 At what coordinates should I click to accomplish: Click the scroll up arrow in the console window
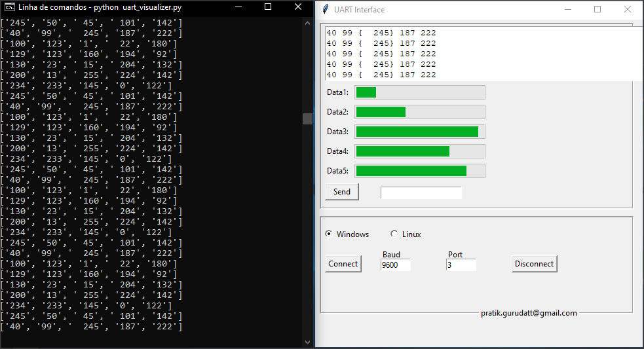(x=308, y=23)
